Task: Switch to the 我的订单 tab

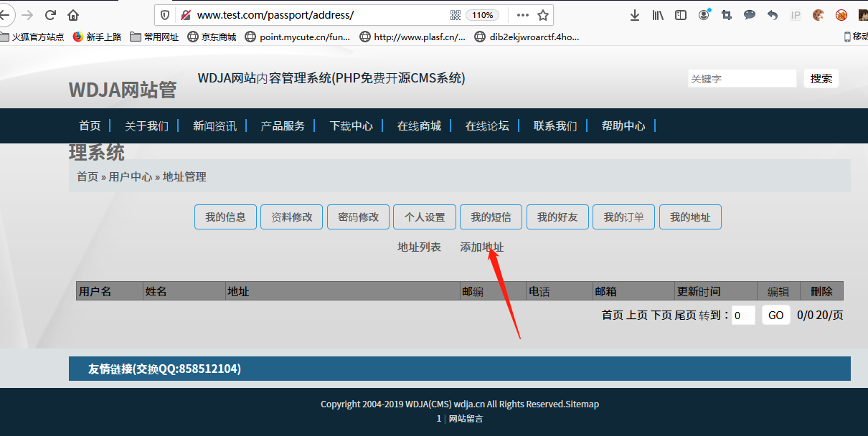Action: (x=623, y=217)
